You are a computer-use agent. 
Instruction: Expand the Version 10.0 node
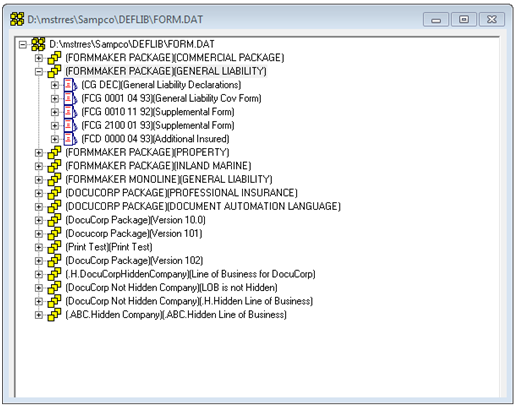[x=39, y=220]
